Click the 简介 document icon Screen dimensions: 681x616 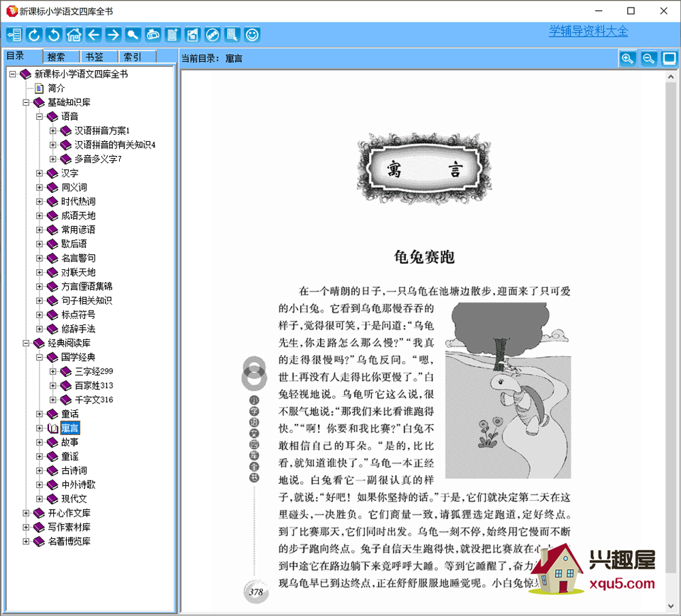point(39,89)
